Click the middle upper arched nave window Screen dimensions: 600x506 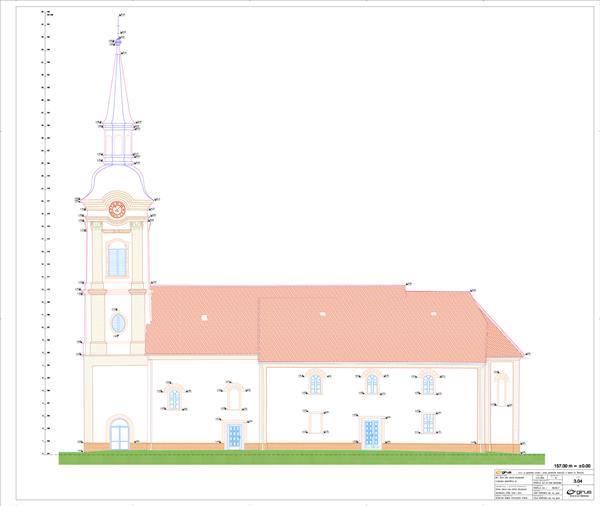(x=371, y=383)
